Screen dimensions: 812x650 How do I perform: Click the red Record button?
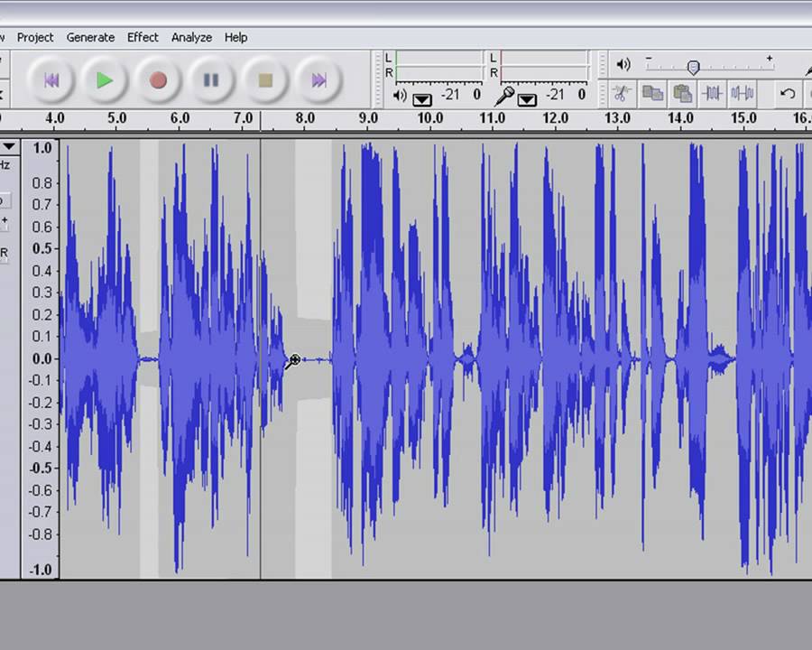click(x=158, y=80)
